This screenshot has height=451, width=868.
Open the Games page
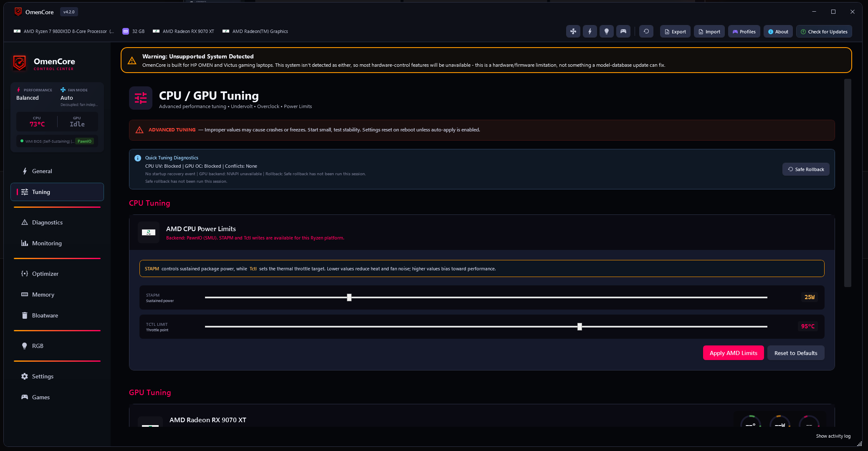[57, 397]
